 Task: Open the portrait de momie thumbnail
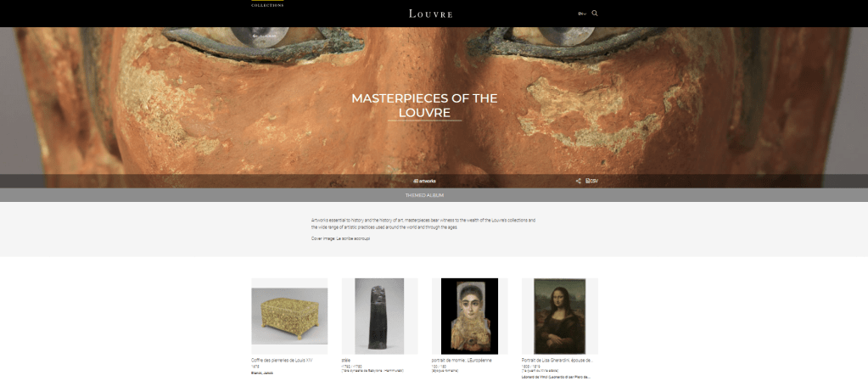click(469, 316)
